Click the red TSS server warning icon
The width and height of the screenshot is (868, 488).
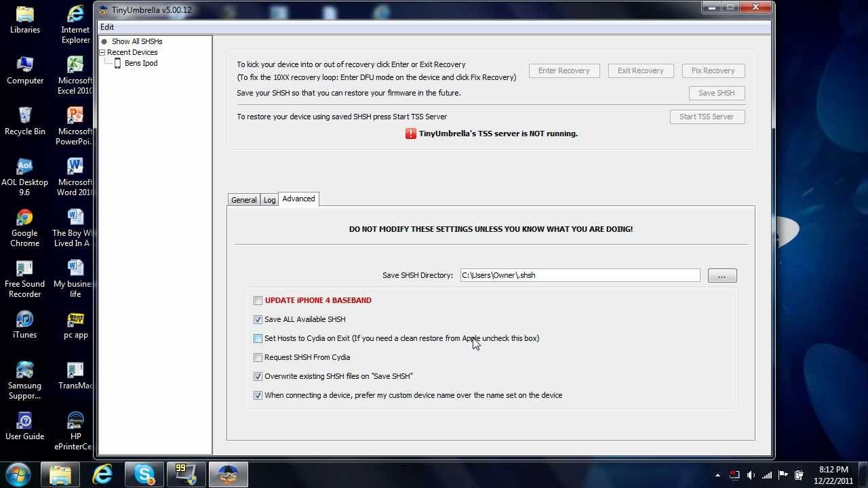point(411,134)
